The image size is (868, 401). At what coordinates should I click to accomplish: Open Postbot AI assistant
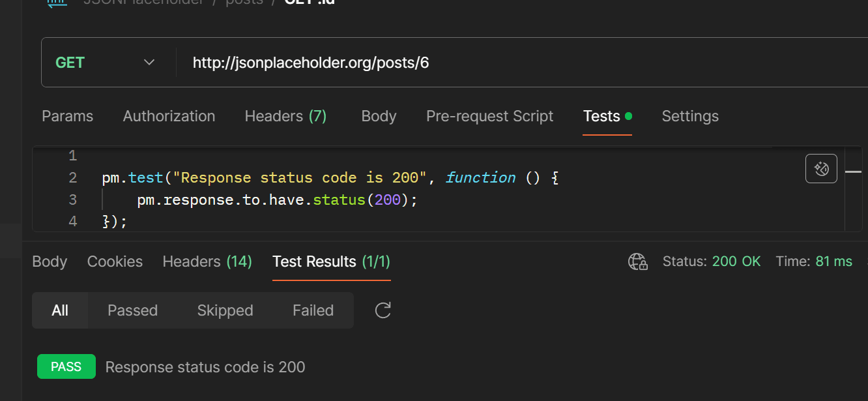(x=821, y=168)
